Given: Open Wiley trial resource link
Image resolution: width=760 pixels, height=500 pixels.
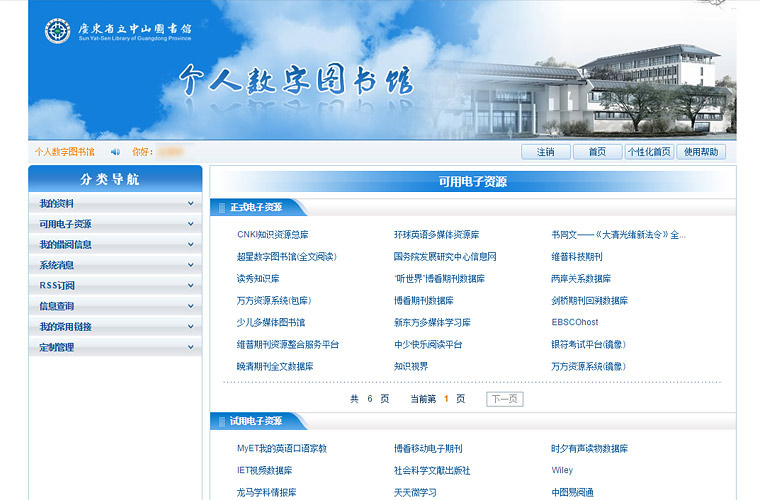Looking at the screenshot, I should tap(562, 470).
